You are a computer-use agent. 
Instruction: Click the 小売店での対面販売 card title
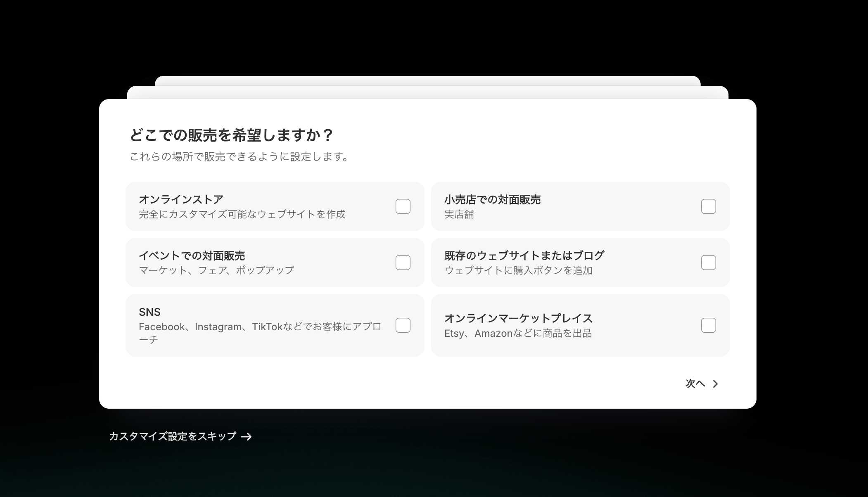tap(492, 200)
